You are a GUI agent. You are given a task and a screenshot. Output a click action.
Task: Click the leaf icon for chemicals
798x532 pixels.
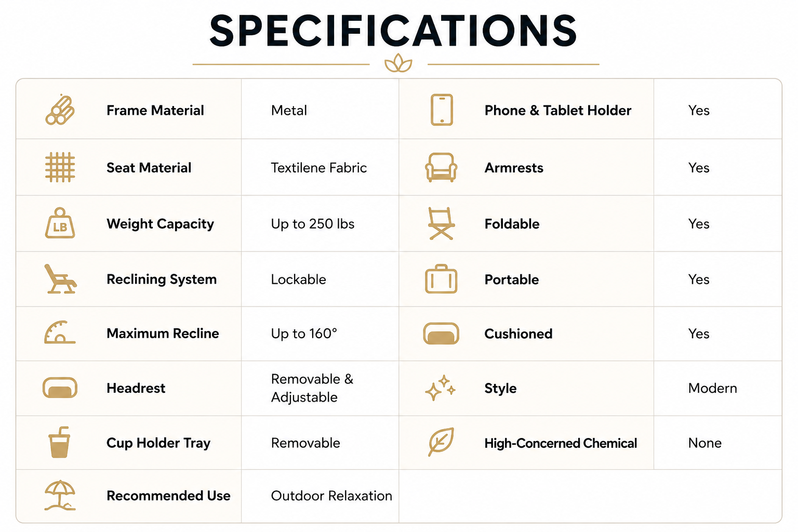(x=441, y=443)
